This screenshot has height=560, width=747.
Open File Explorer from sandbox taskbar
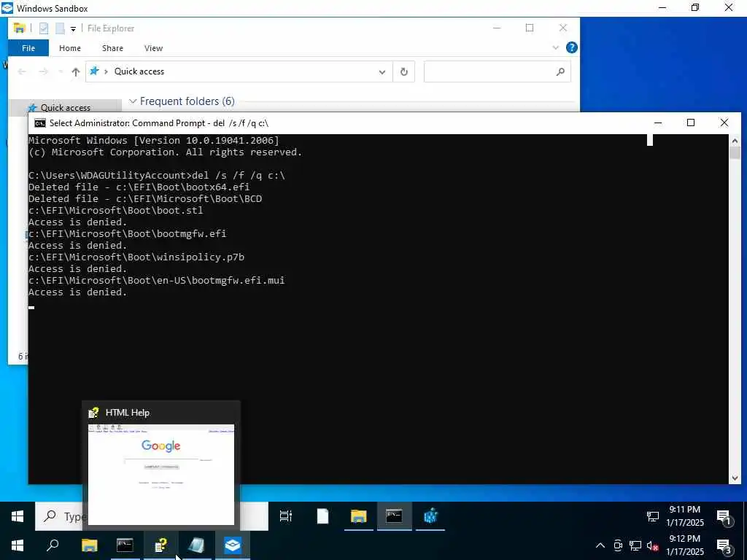(x=358, y=516)
